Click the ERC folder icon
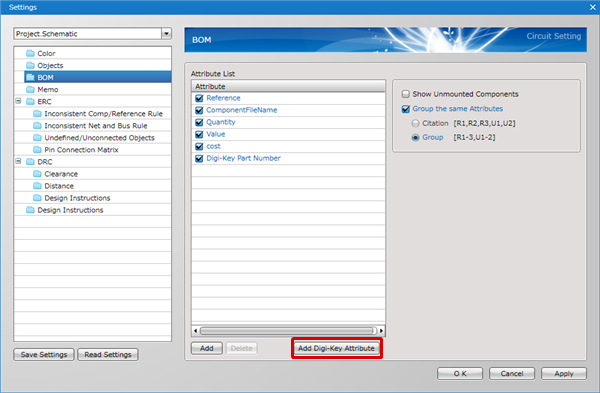 point(30,101)
